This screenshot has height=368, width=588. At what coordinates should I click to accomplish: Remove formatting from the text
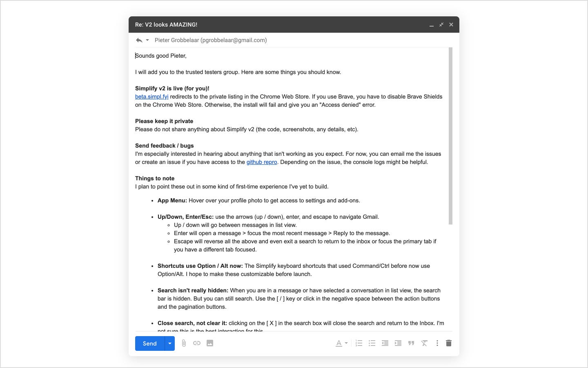pyautogui.click(x=424, y=343)
